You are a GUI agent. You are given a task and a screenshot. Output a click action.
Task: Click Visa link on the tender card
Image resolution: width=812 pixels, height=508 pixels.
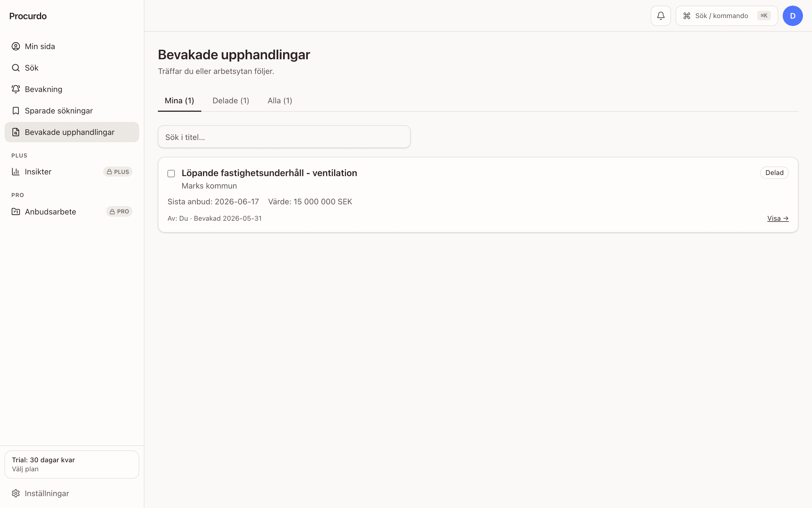click(778, 218)
